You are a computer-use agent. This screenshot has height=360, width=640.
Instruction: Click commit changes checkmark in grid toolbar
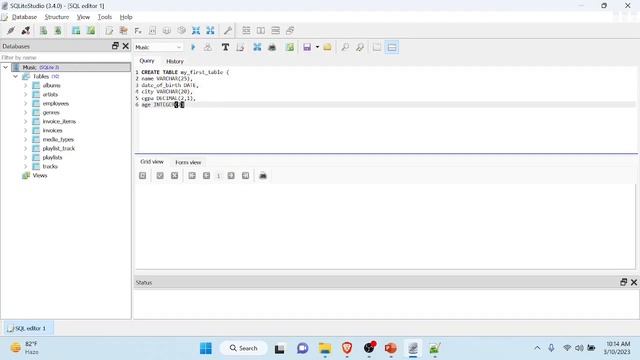pos(160,176)
